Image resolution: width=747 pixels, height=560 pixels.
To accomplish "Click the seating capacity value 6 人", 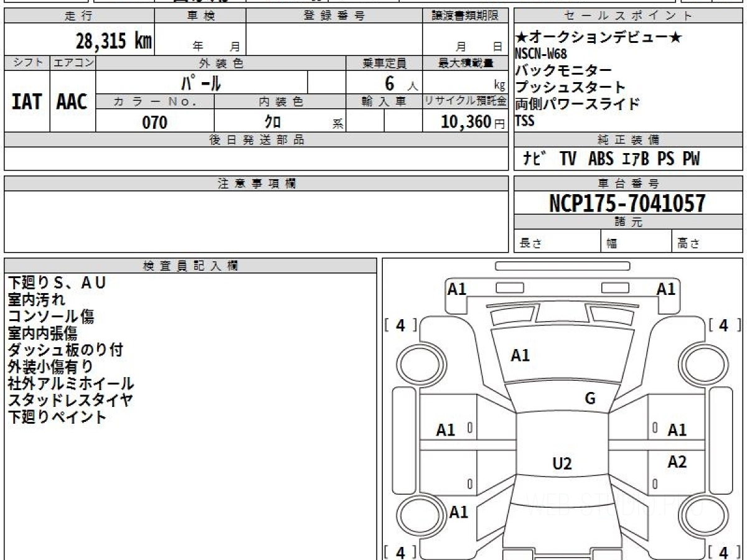I will coord(402,83).
